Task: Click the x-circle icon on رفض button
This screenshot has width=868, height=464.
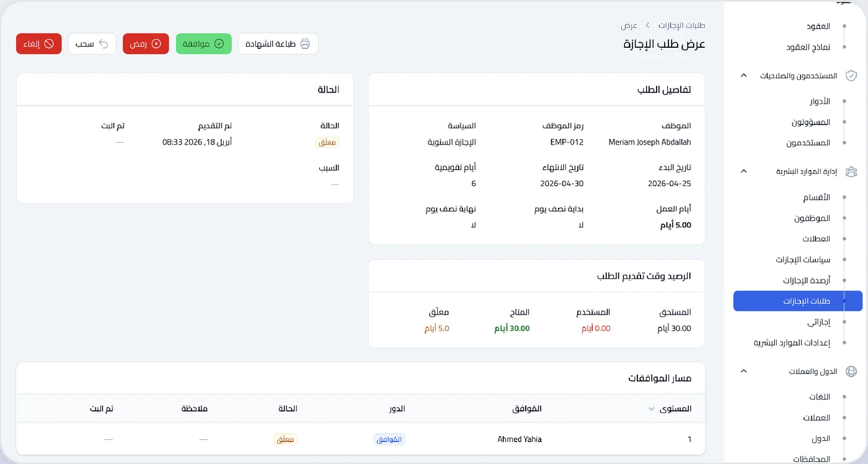Action: 156,44
